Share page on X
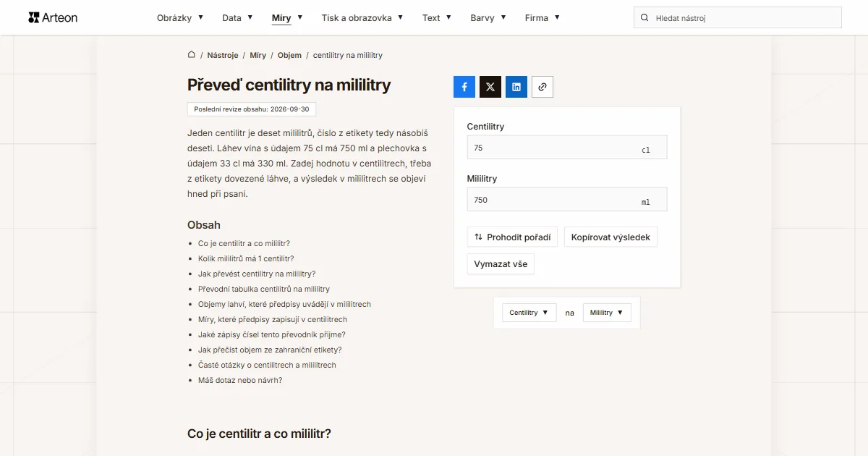The image size is (868, 456). [490, 87]
